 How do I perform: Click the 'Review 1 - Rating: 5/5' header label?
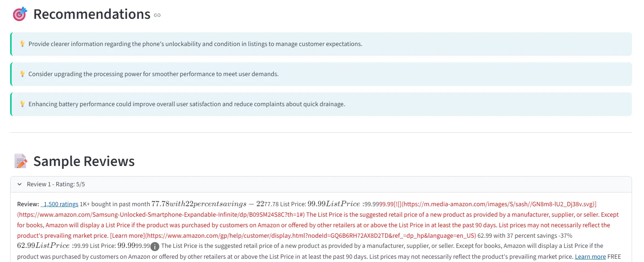pos(56,184)
